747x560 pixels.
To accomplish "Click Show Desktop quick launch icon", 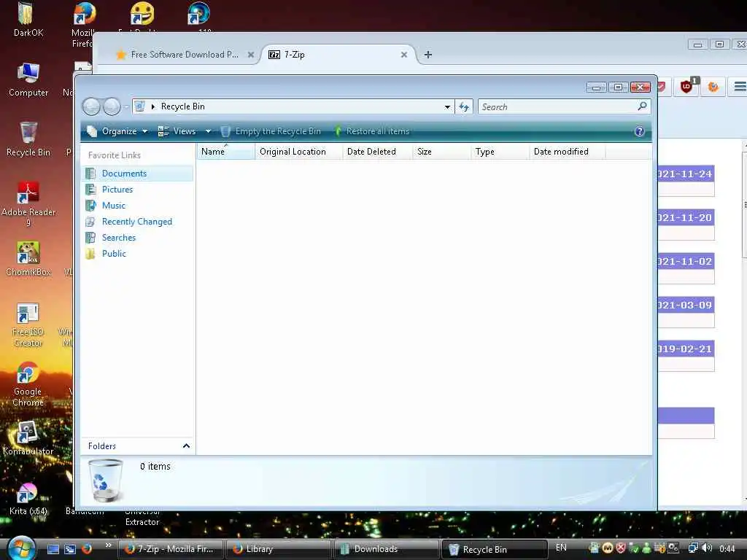I will pyautogui.click(x=53, y=549).
